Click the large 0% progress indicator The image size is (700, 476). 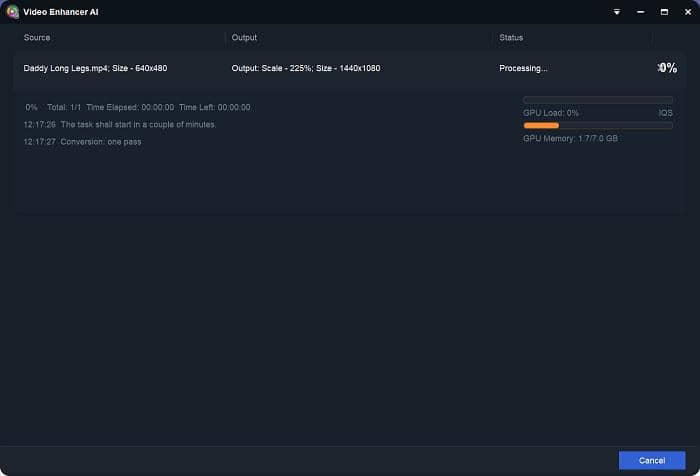coord(667,68)
